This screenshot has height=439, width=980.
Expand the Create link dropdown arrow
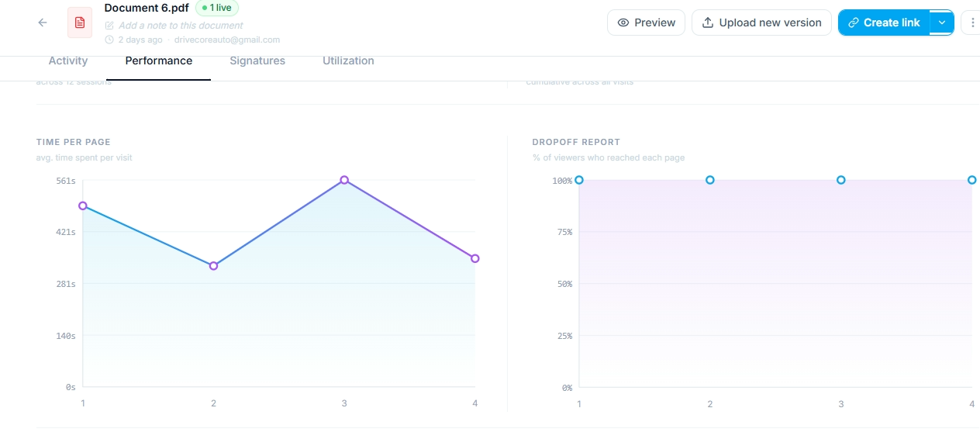click(x=942, y=22)
